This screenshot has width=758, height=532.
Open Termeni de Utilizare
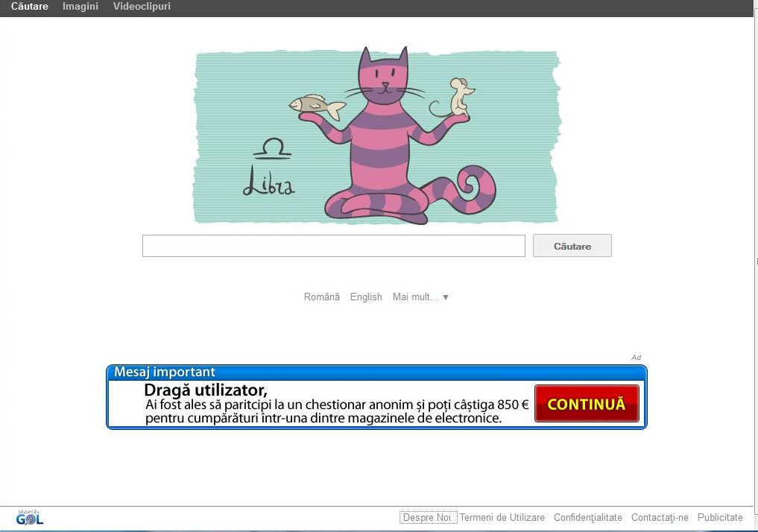point(501,517)
